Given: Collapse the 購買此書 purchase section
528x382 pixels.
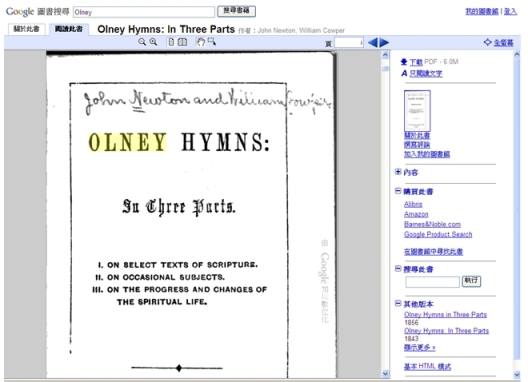Looking at the screenshot, I should 398,191.
